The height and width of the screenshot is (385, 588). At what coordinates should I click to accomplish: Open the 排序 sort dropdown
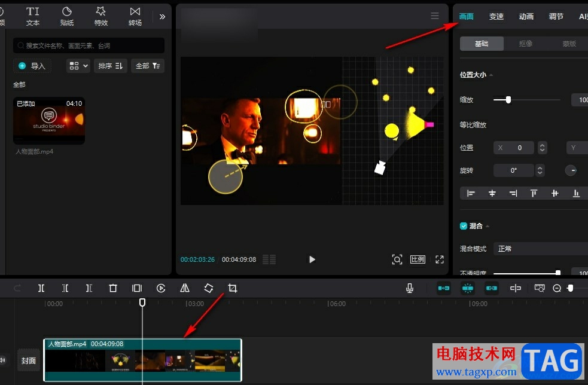coord(111,66)
